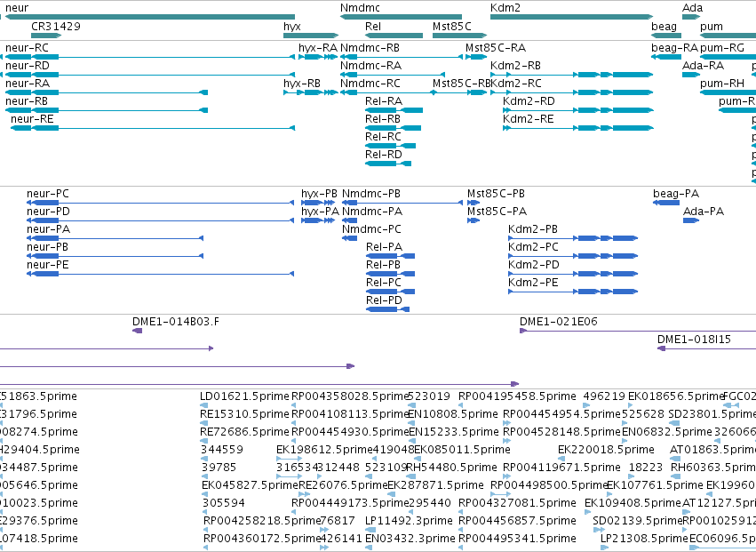Image resolution: width=756 pixels, height=552 pixels.
Task: Select the 39785 EST label
Action: [x=219, y=468]
